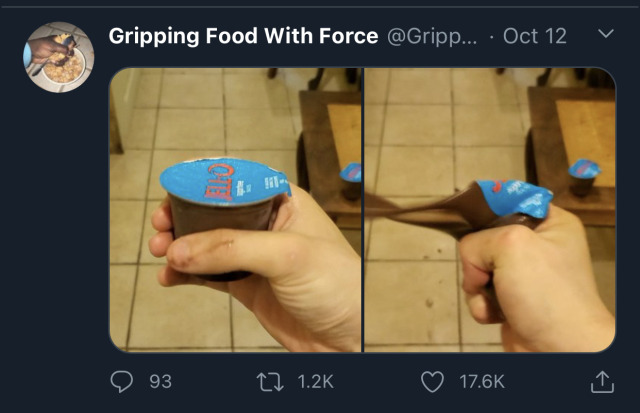Open the round profile avatar picture
The height and width of the screenshot is (413, 640).
point(59,57)
